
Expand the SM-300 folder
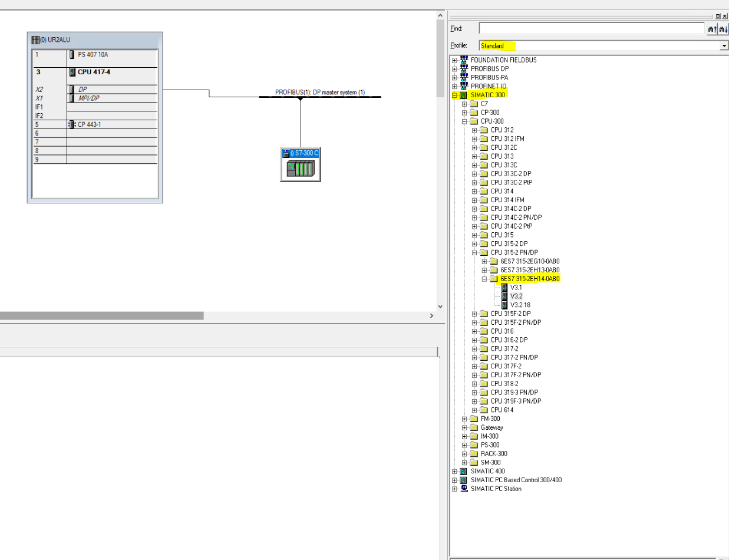click(464, 463)
